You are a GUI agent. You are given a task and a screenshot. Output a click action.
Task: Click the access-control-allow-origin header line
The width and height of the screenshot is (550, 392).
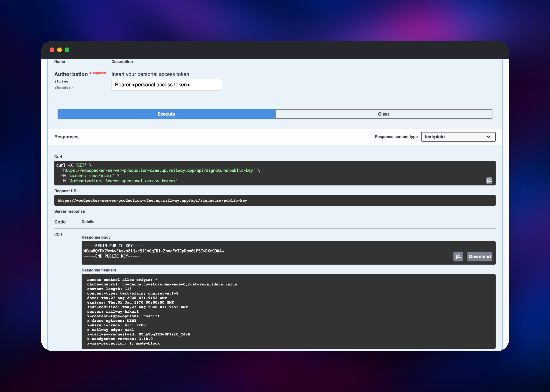(122, 280)
